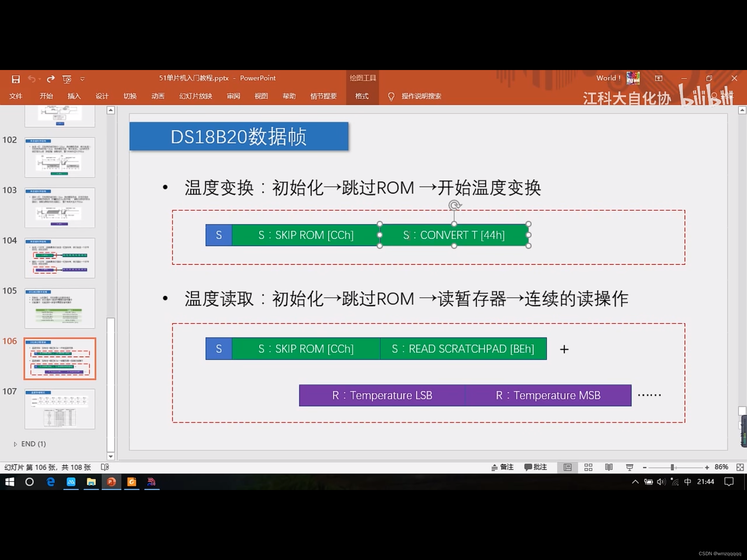The width and height of the screenshot is (747, 560).
Task: Select slide 104 thumbnail
Action: point(60,258)
